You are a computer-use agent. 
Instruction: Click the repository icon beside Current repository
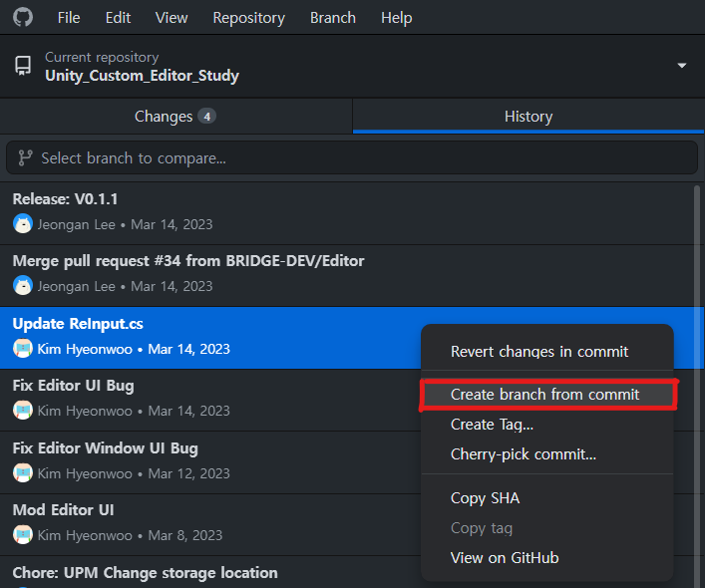pyautogui.click(x=23, y=66)
